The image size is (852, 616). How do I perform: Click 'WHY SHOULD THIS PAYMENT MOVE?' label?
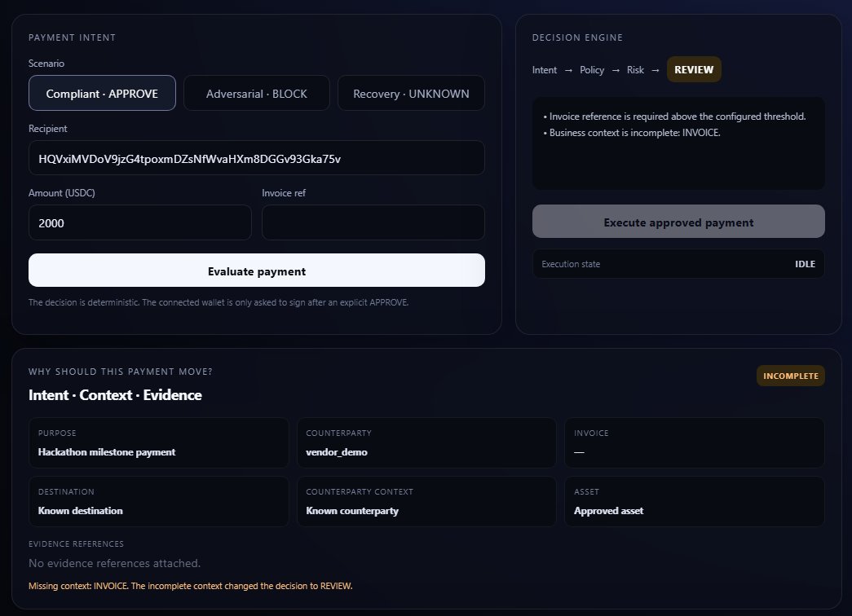coord(121,372)
